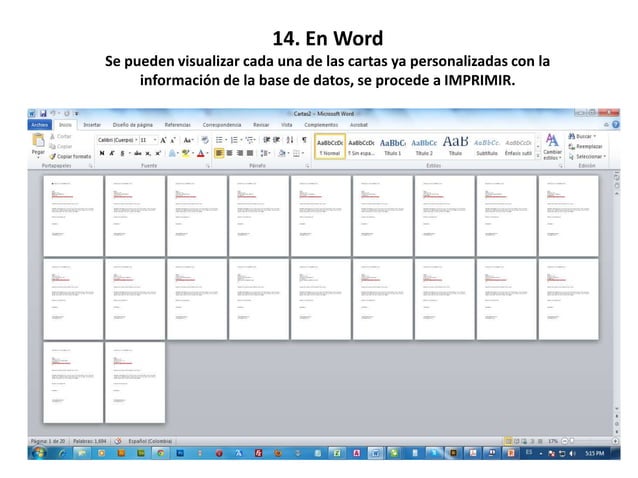Switch to the Revisar tab
638x478 pixels.
(x=261, y=125)
